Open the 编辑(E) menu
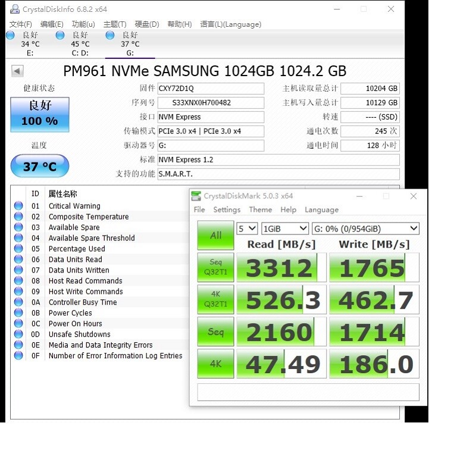The width and height of the screenshot is (476, 476). [x=52, y=24]
